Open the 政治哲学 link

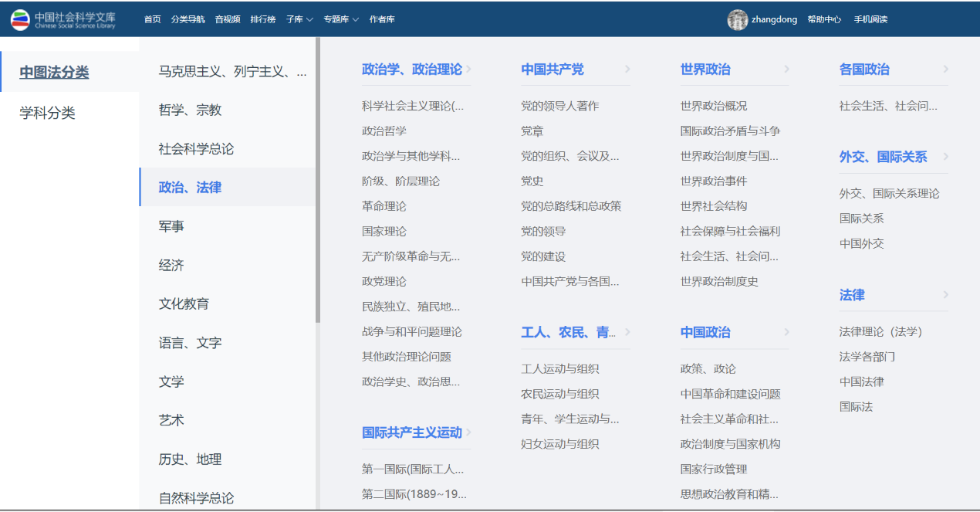coord(384,131)
